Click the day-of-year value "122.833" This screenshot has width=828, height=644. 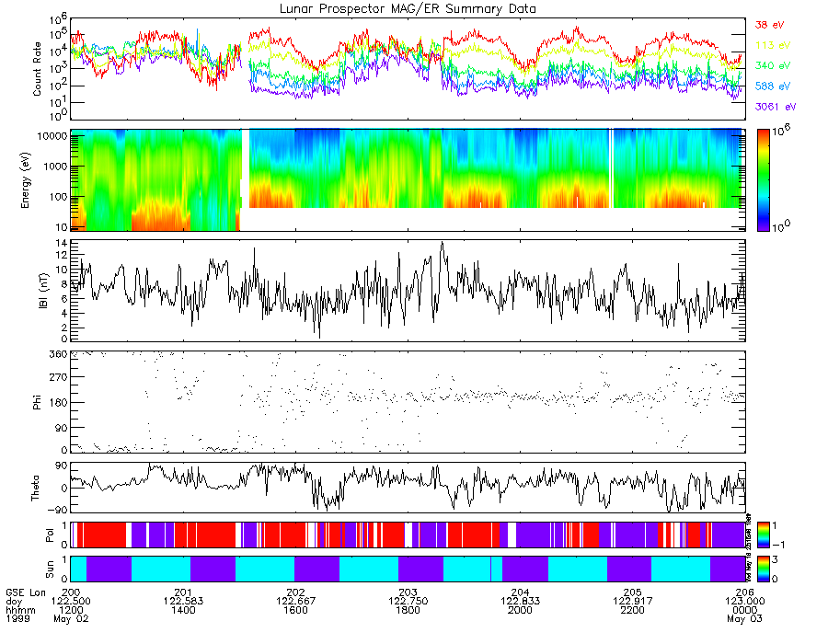[x=520, y=602]
